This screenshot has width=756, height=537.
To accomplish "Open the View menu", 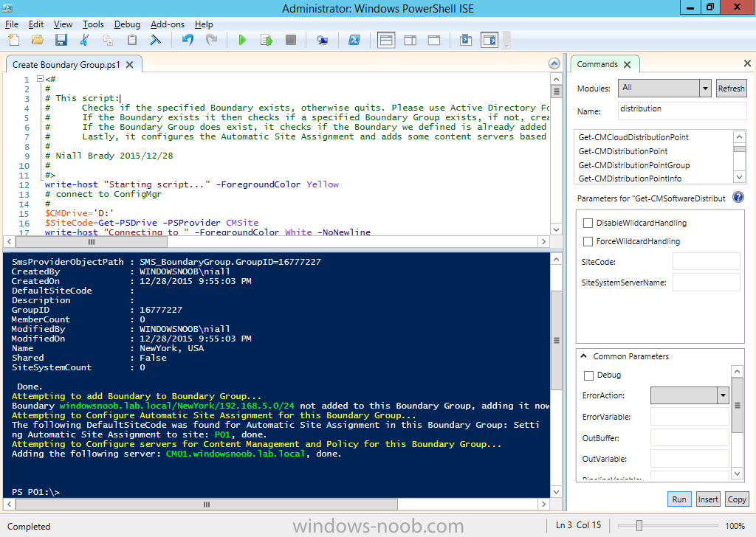I will tap(63, 24).
